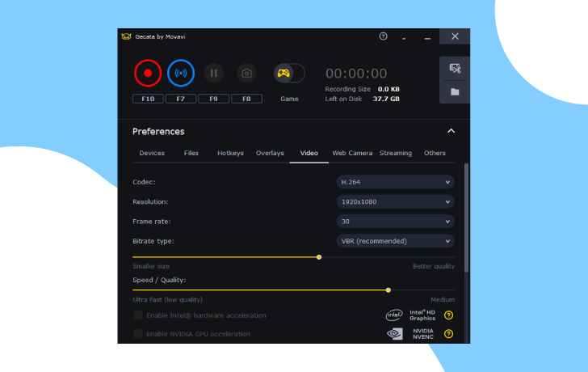Click the Intel logo icon
This screenshot has height=372, width=588.
point(394,315)
